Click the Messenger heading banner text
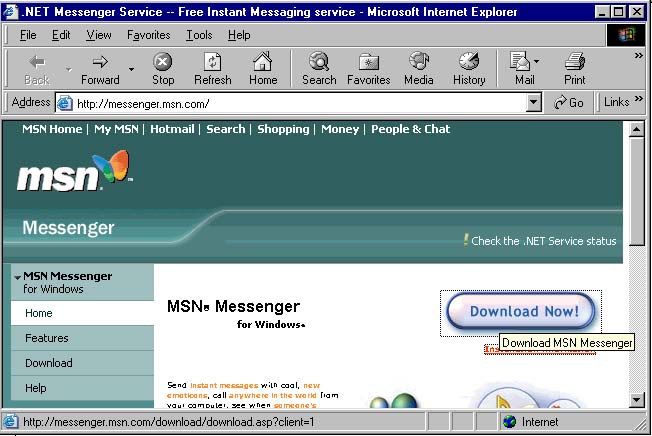Image resolution: width=652 pixels, height=436 pixels. pos(68,228)
